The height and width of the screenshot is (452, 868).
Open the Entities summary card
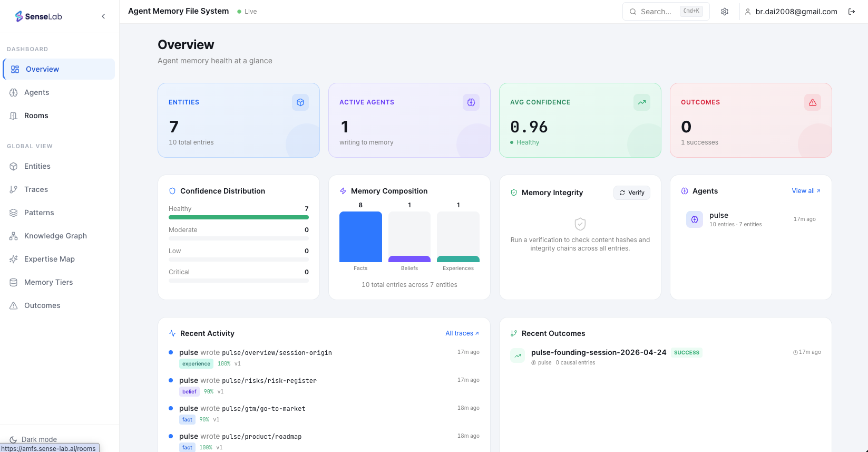click(x=239, y=120)
